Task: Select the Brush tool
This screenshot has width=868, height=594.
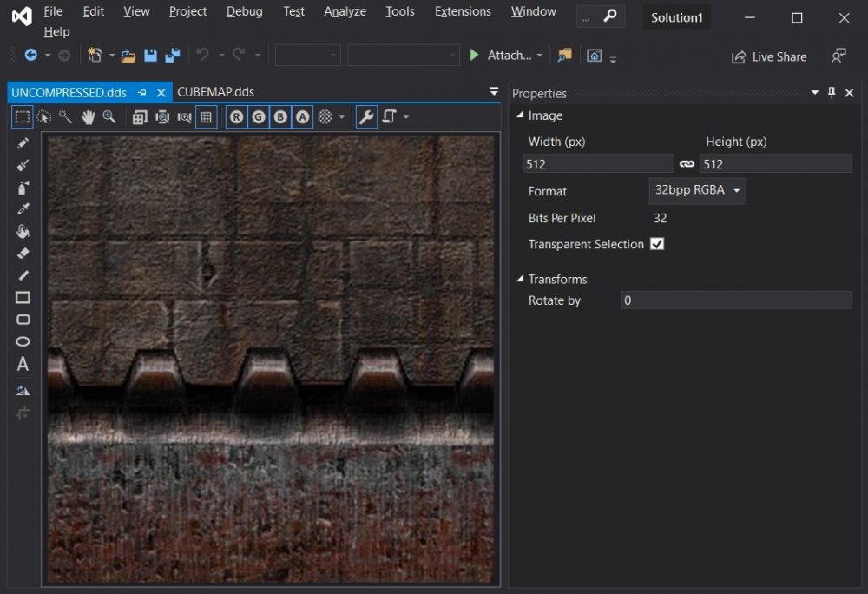Action: click(23, 165)
